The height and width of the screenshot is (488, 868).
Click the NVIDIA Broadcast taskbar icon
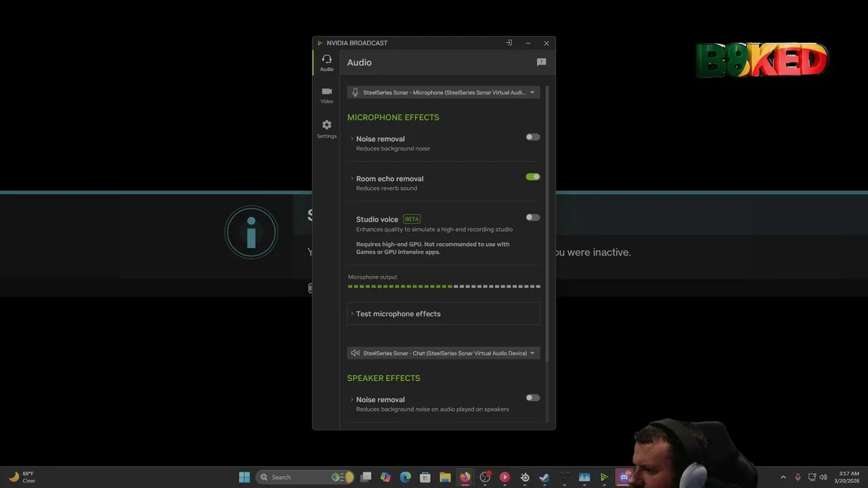tap(604, 477)
